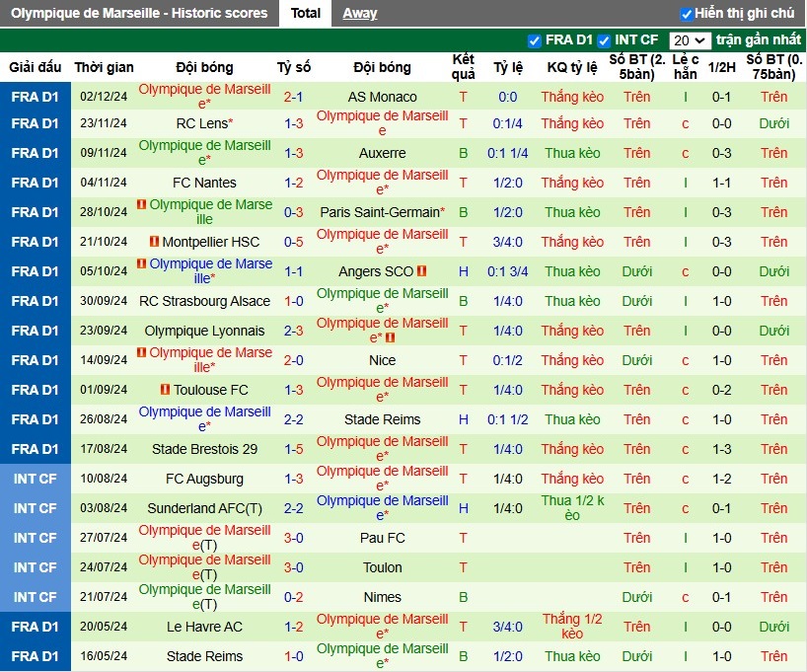Toggle the Hiển thị ghi chú checkbox
807x672 pixels.
pyautogui.click(x=686, y=14)
